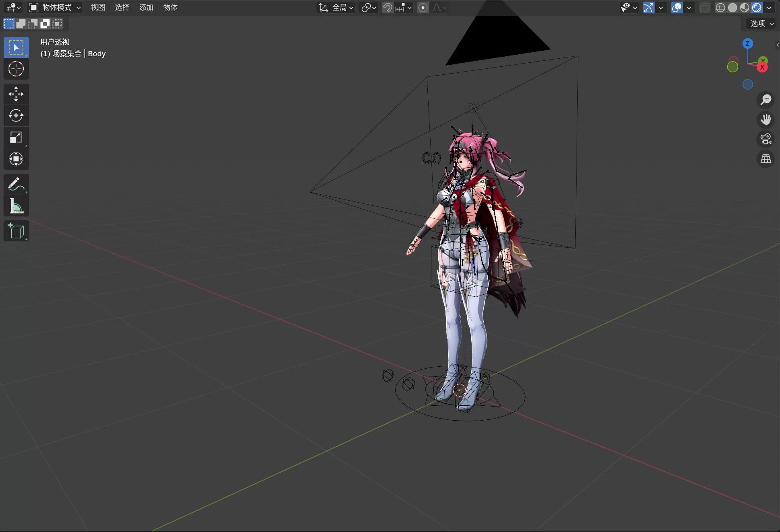This screenshot has width=780, height=532.
Task: Pick the Measure ruler tool
Action: point(16,206)
